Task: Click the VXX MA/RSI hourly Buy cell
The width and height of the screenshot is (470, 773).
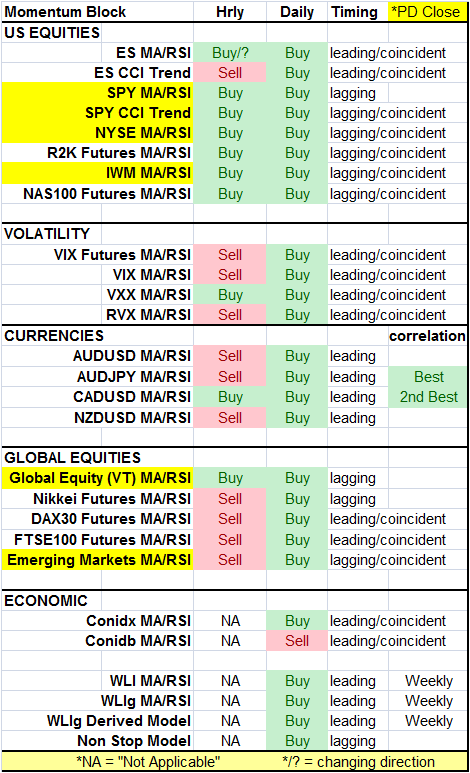Action: pyautogui.click(x=230, y=294)
